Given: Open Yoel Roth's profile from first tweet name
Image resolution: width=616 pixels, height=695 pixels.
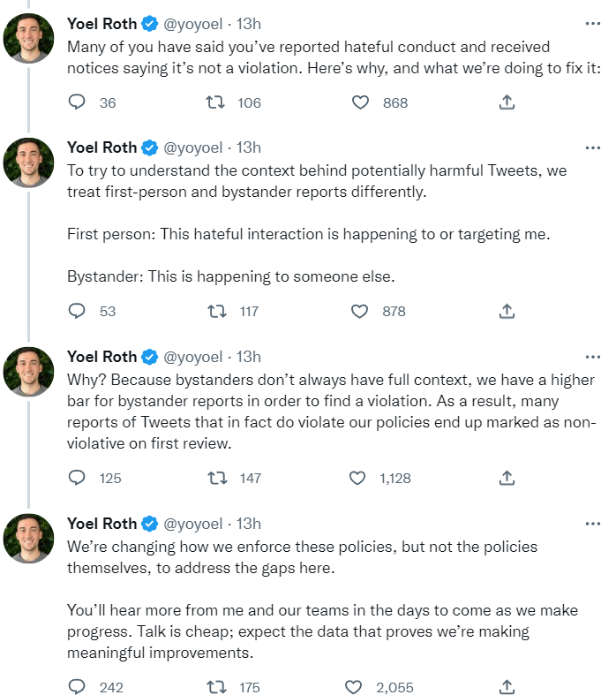Looking at the screenshot, I should click(x=102, y=24).
